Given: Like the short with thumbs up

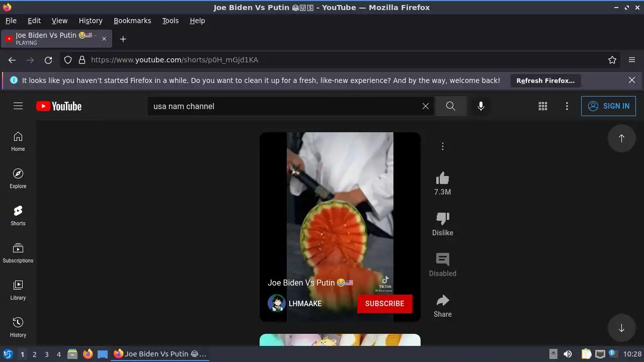Looking at the screenshot, I should 443,178.
